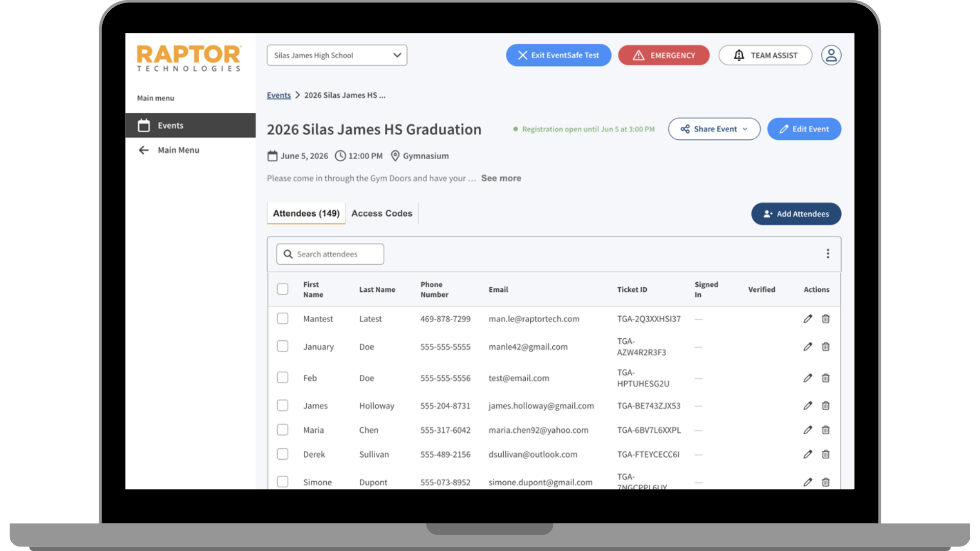Switch to the Access Codes tab

(381, 213)
